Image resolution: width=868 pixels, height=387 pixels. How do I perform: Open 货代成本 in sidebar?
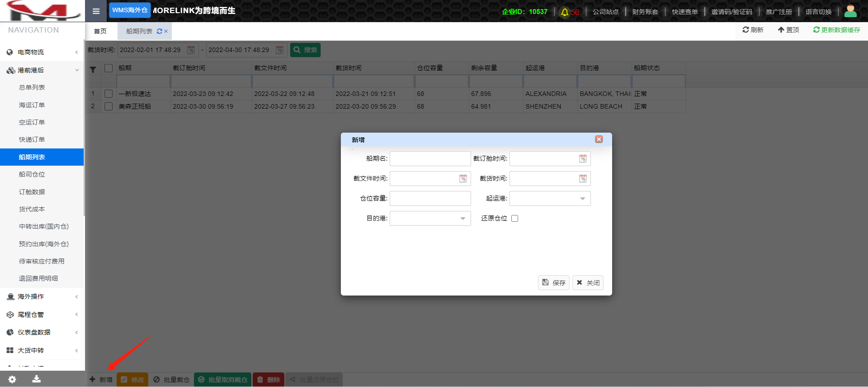pos(32,209)
